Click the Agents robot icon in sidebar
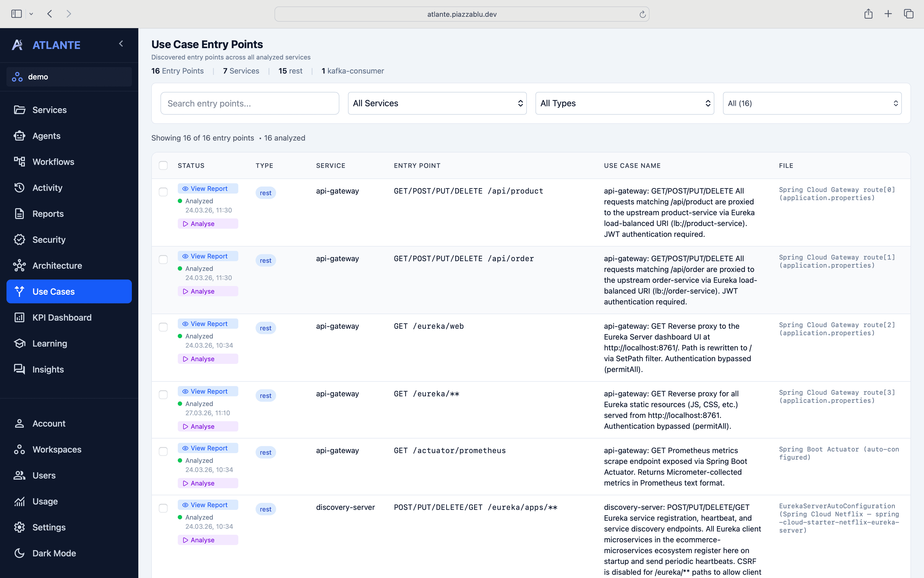Screen dimensions: 924x578 tap(19, 136)
